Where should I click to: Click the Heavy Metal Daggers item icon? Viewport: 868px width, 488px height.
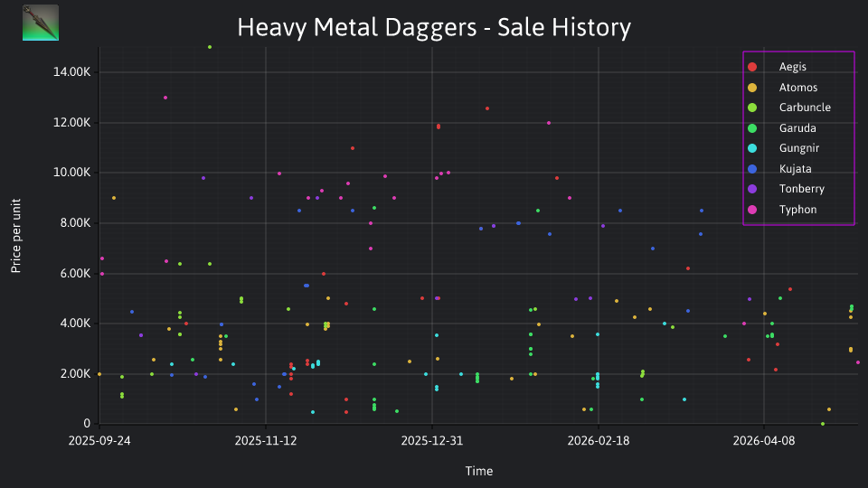click(x=41, y=23)
